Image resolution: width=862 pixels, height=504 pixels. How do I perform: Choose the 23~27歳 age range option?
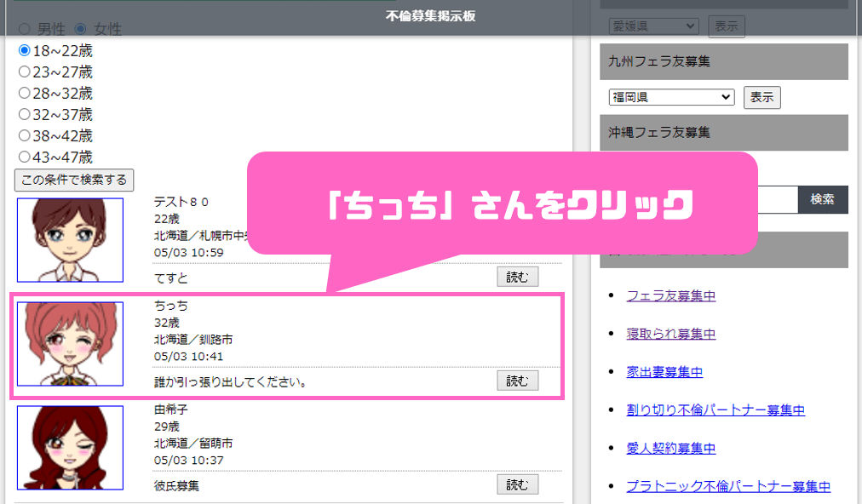(25, 72)
